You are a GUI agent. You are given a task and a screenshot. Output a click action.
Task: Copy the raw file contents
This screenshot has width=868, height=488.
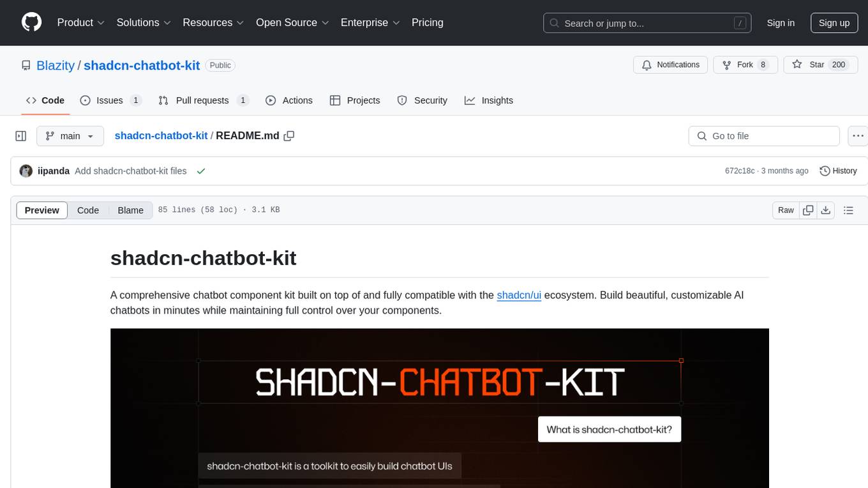click(808, 210)
